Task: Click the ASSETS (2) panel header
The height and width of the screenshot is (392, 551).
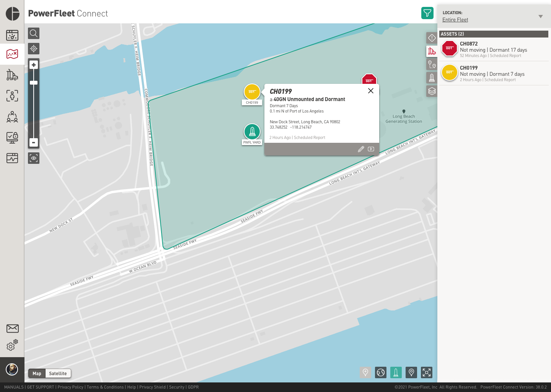Action: click(x=494, y=34)
